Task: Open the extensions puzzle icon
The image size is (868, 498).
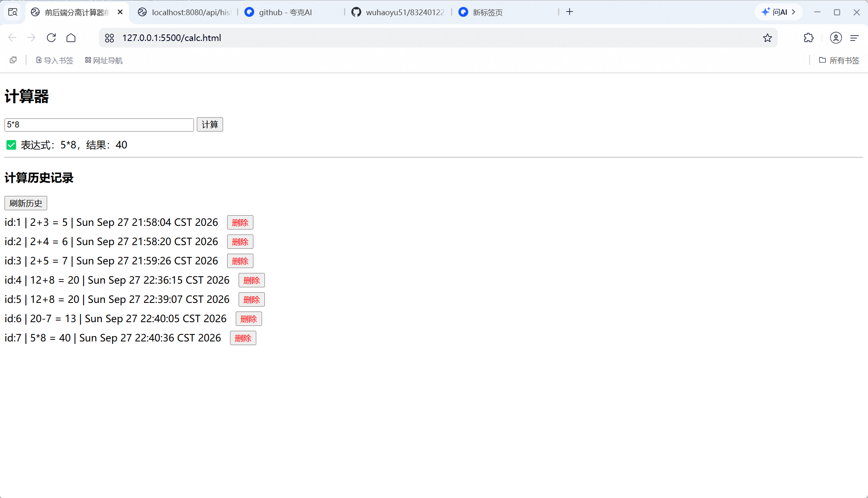Action: (x=809, y=38)
